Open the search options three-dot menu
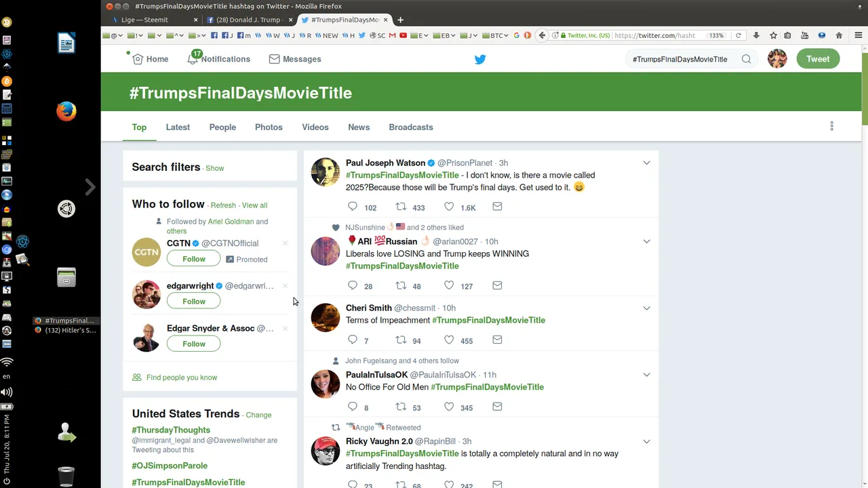868x488 pixels. tap(831, 126)
